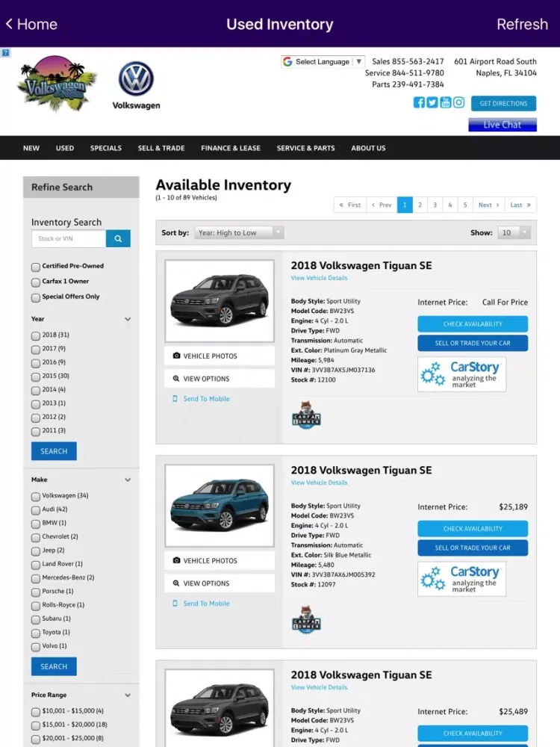Click the SEARCH button under Make filters
Screen dimensions: 560x747
point(54,666)
